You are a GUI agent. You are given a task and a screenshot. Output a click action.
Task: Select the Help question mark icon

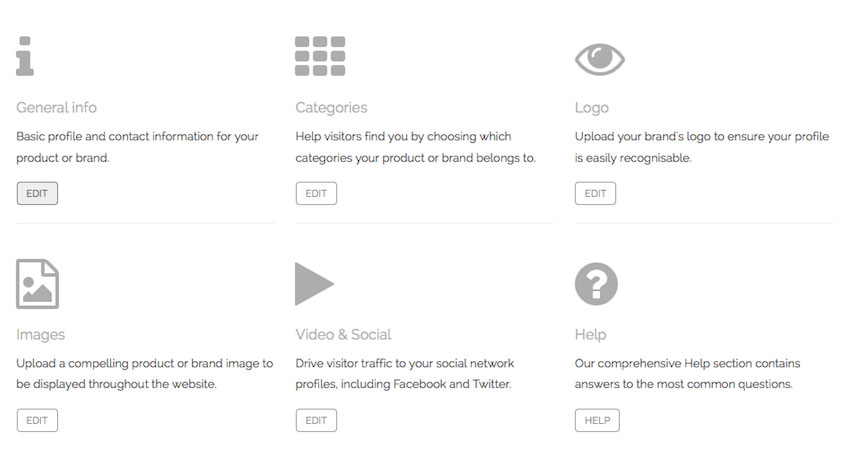point(596,284)
